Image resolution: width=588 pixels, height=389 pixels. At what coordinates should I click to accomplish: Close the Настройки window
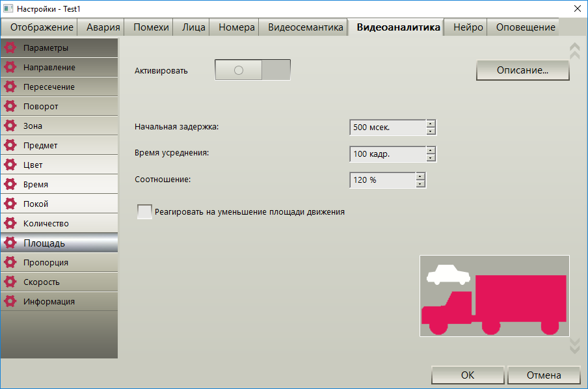pyautogui.click(x=578, y=8)
